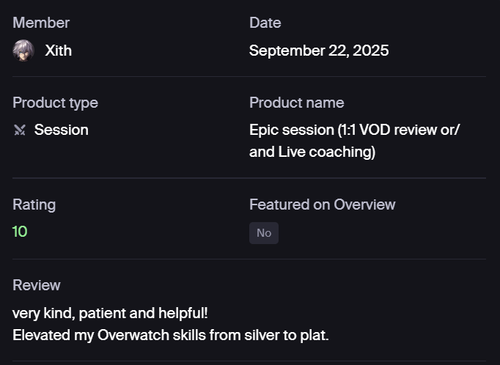Select the Session product type text
Image resolution: width=500 pixels, height=365 pixels.
[61, 130]
